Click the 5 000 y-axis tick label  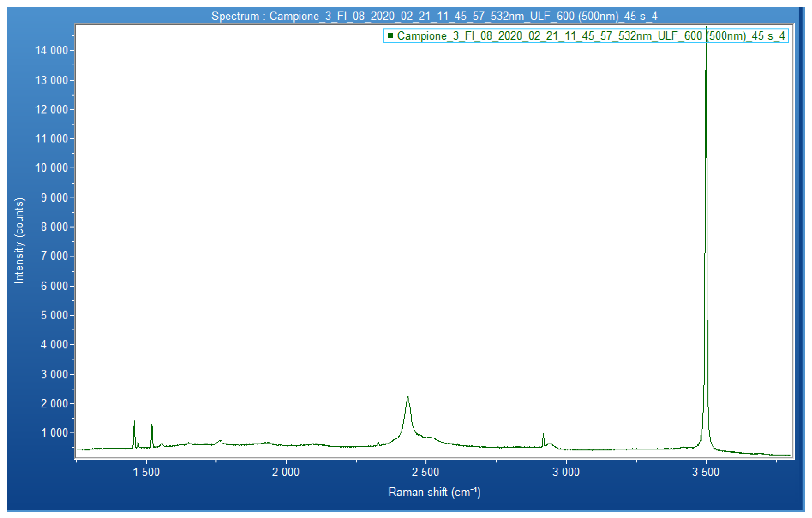(54, 315)
